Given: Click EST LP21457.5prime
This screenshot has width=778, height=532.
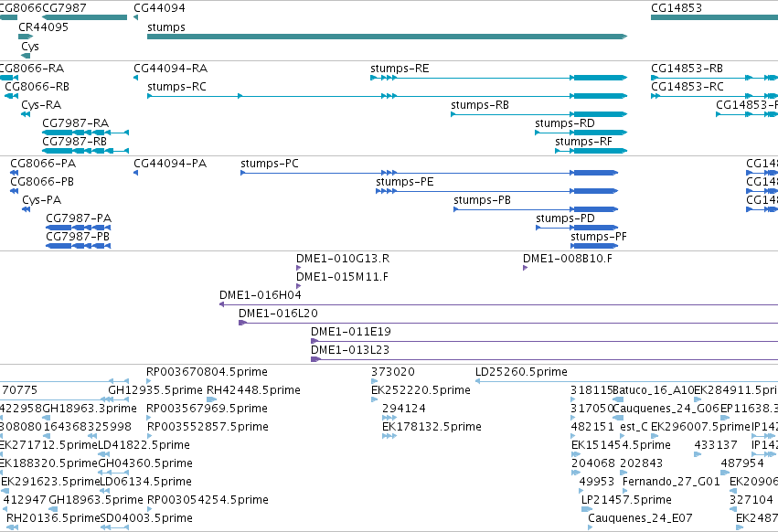Looking at the screenshot, I should point(587,508).
